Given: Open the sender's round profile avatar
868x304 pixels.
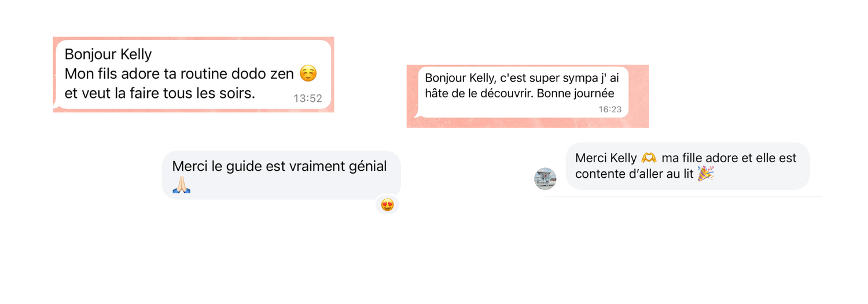Looking at the screenshot, I should (545, 178).
